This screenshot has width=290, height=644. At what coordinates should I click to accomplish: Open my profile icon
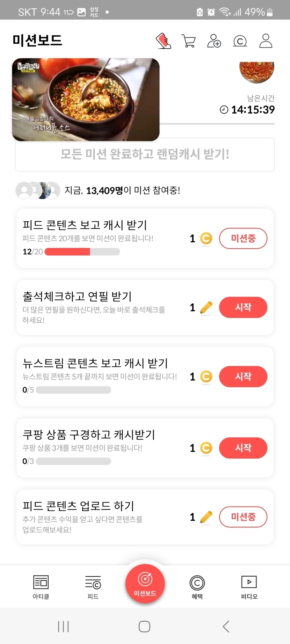pos(266,41)
